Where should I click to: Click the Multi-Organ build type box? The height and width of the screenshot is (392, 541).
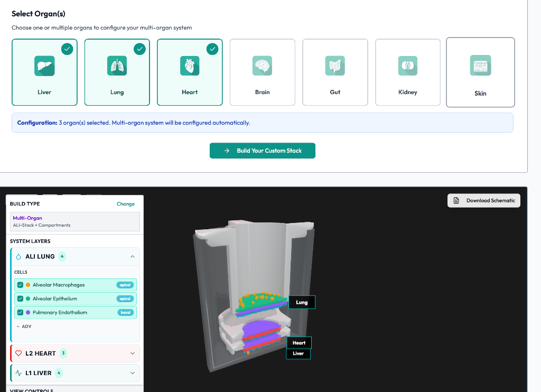[x=75, y=221]
